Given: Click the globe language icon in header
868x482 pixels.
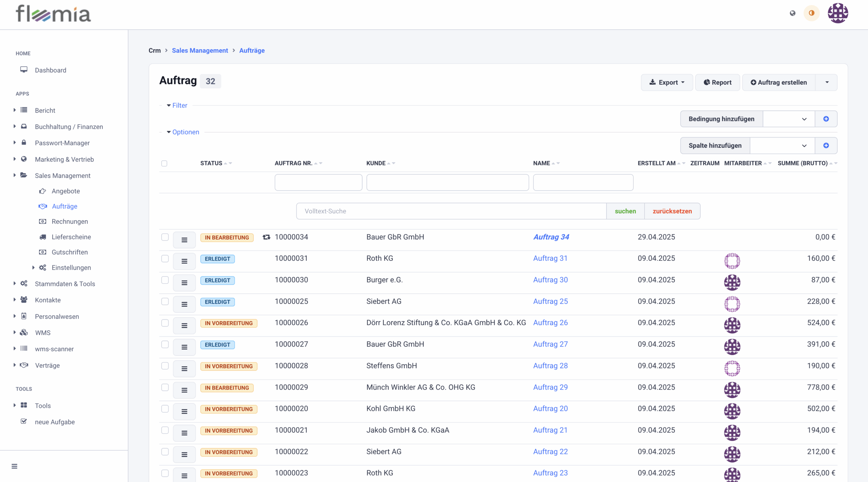Looking at the screenshot, I should (792, 13).
